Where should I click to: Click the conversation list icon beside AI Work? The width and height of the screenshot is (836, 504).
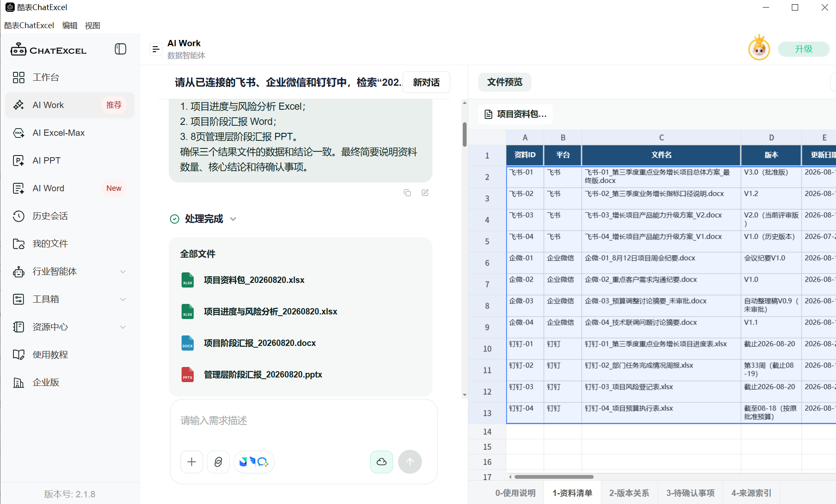156,49
